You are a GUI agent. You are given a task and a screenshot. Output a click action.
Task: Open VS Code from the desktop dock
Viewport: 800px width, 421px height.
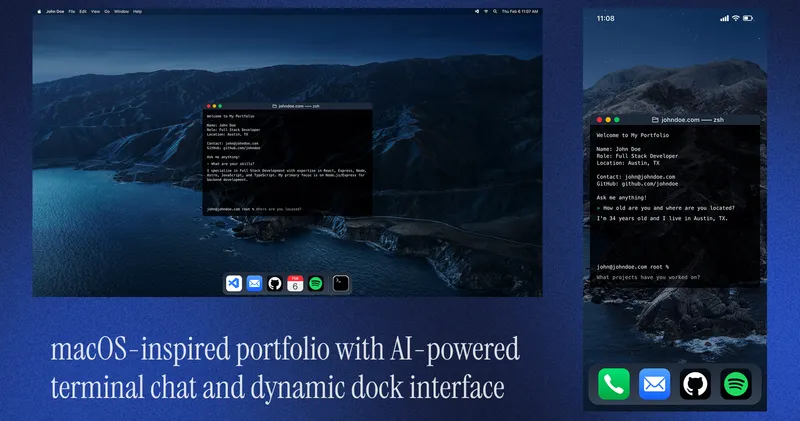(x=234, y=283)
